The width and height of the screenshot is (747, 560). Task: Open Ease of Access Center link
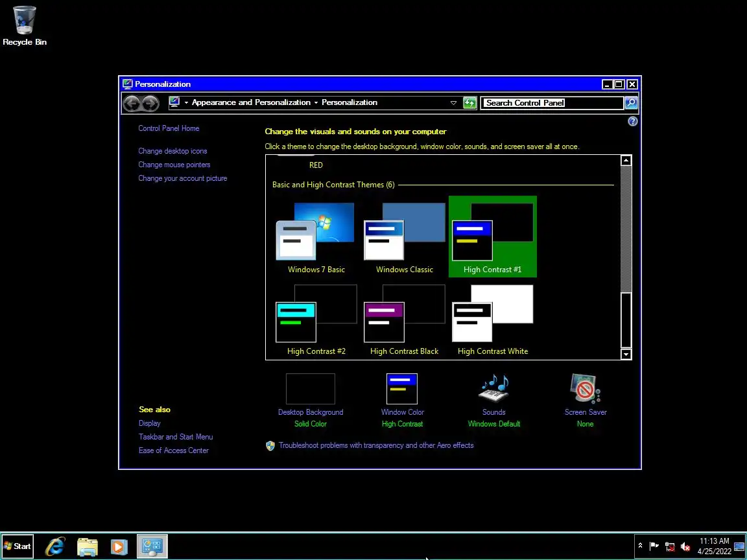173,450
